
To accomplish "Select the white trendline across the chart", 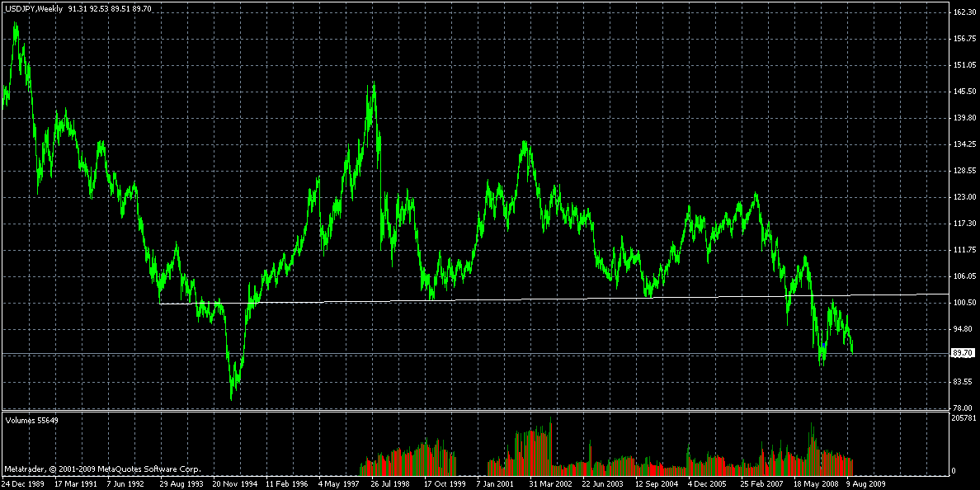I will 554,299.
